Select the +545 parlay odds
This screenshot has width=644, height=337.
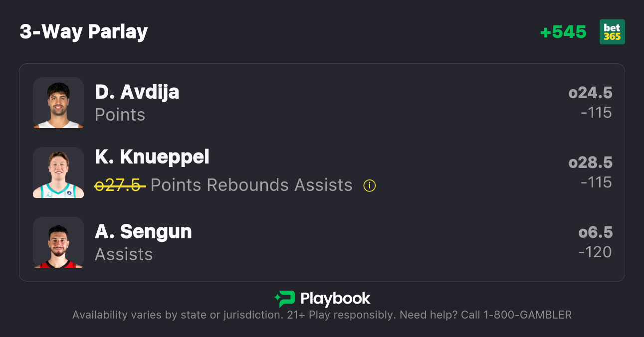tap(563, 32)
